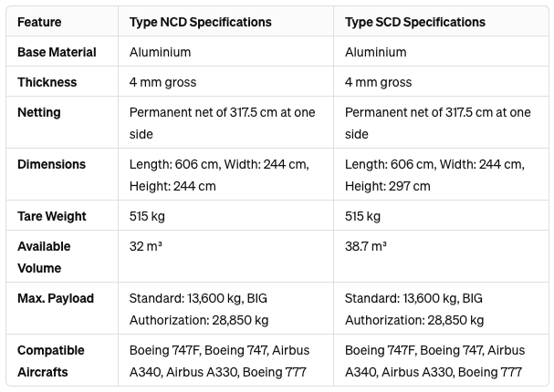Click SCD 4 mm gross thickness cell
The width and height of the screenshot is (554, 392).
click(x=441, y=81)
